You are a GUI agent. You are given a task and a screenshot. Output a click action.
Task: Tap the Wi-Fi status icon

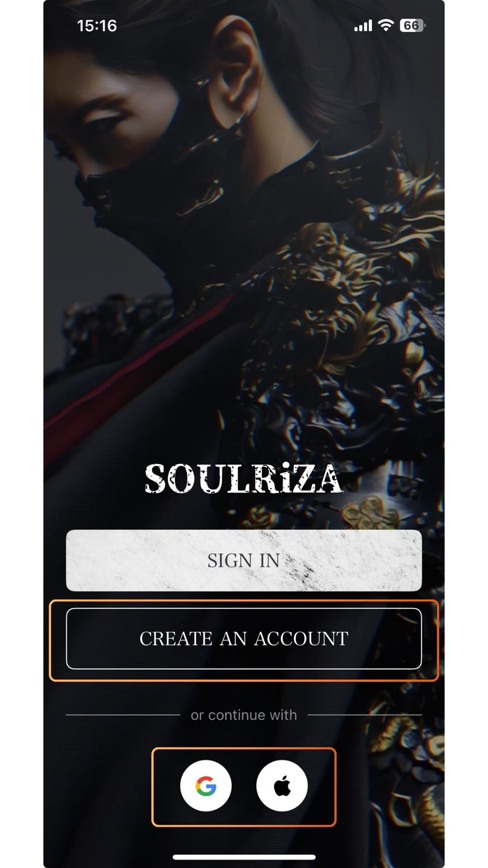click(x=385, y=25)
